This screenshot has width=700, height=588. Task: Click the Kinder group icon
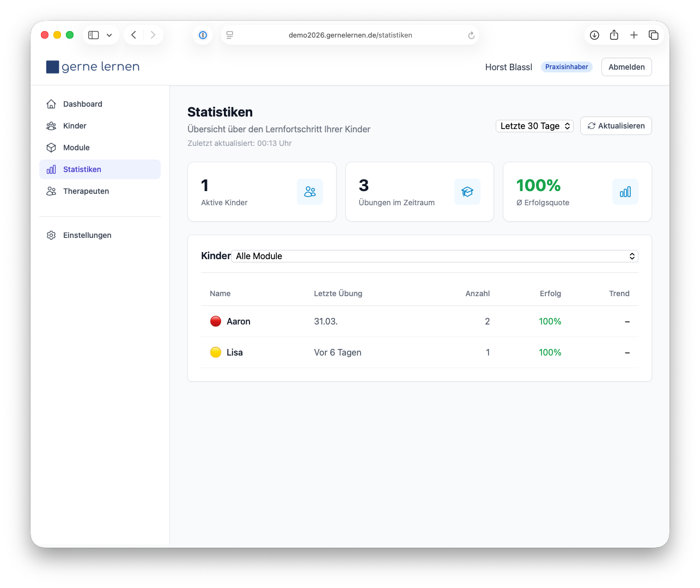(51, 126)
